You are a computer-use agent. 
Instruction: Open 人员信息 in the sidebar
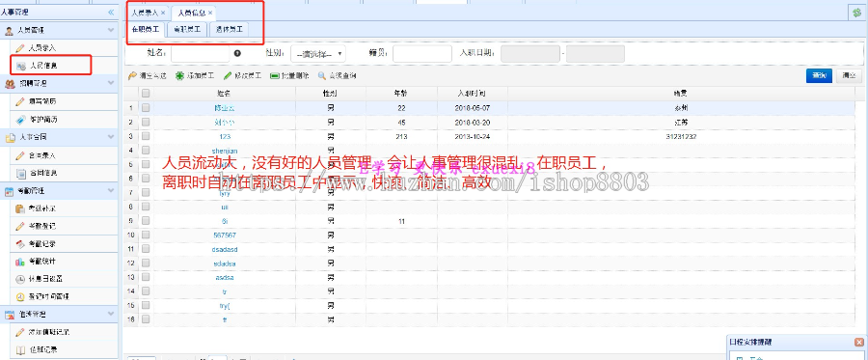point(42,66)
